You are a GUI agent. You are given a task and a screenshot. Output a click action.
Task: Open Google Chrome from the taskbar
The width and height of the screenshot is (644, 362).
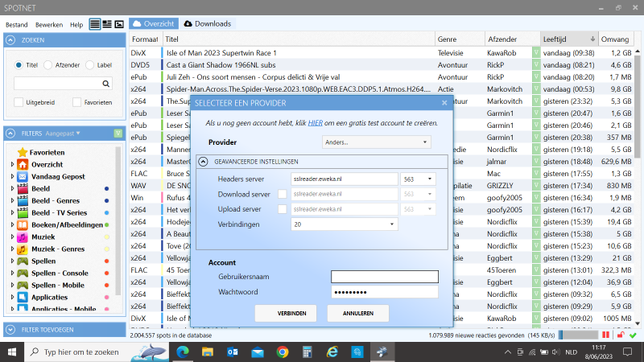coord(283,352)
